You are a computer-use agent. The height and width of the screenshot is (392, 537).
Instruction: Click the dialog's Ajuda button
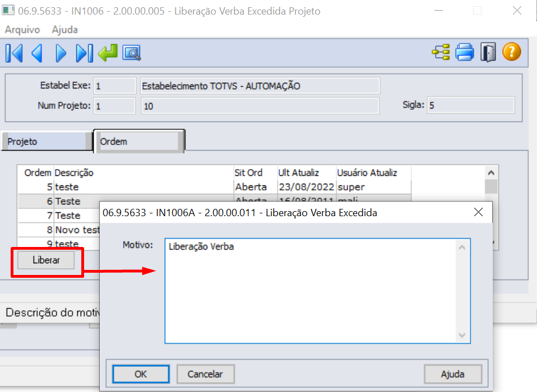(453, 374)
